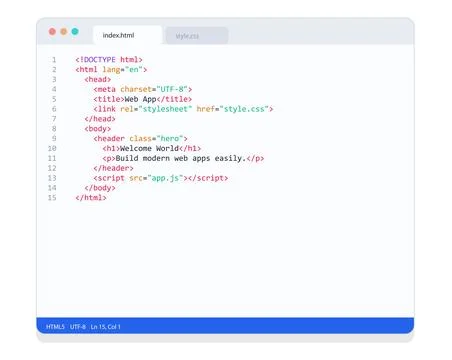Screen dimensions: 452x360
Task: Select line number 1 in gutter
Action: 54,60
